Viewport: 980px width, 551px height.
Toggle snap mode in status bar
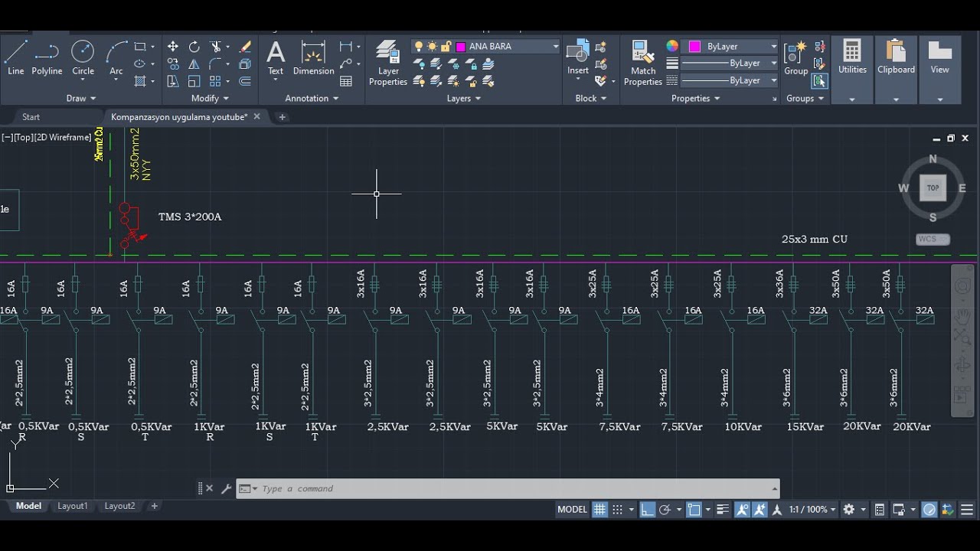pyautogui.click(x=618, y=510)
